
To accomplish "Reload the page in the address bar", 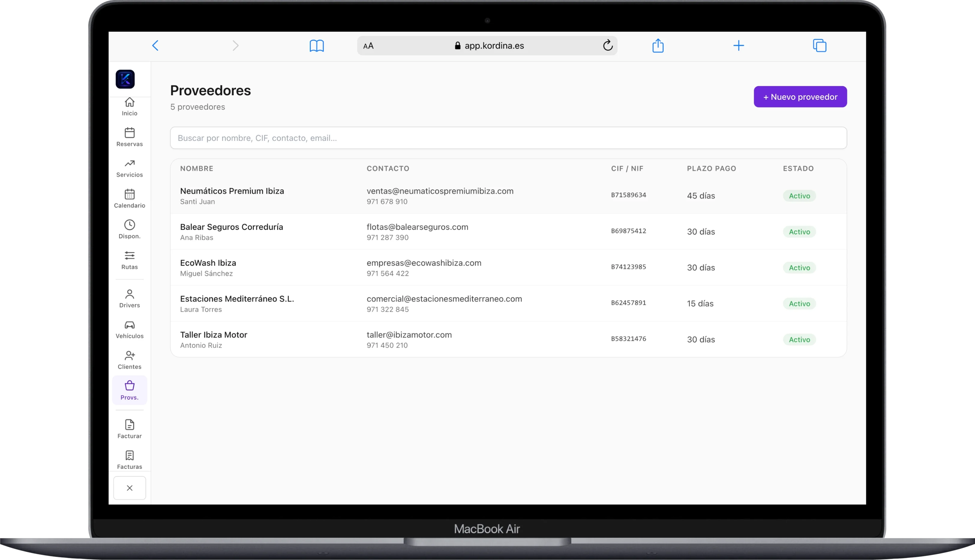I will (607, 45).
